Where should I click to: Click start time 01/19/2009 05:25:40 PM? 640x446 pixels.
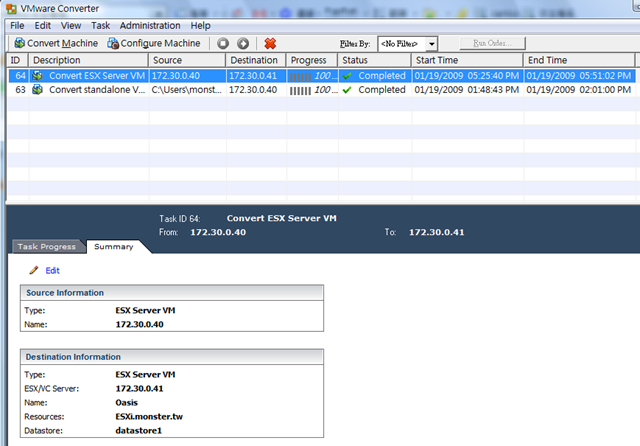point(467,76)
